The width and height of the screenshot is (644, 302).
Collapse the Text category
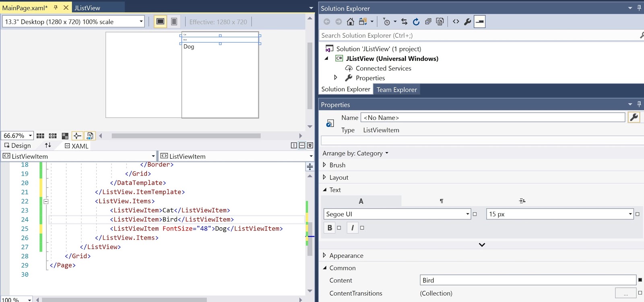324,190
